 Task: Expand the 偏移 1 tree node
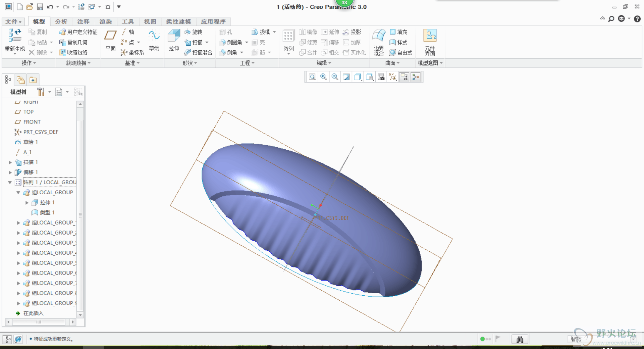[x=10, y=172]
